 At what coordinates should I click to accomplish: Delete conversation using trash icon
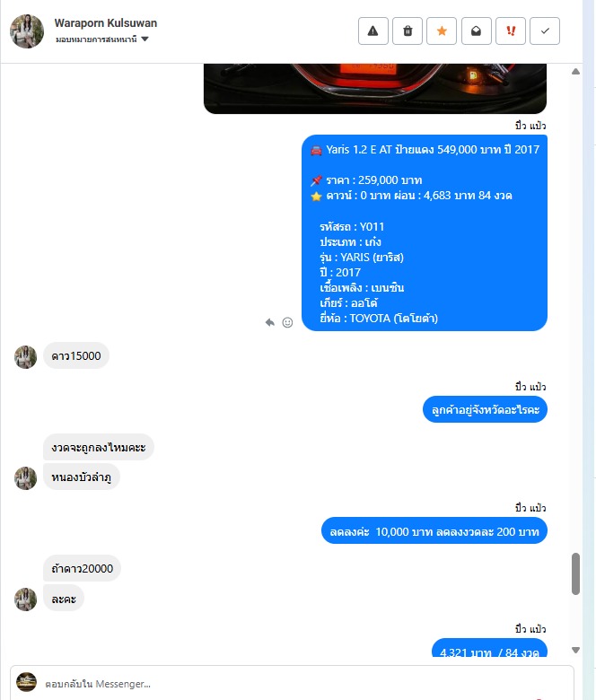click(x=408, y=31)
